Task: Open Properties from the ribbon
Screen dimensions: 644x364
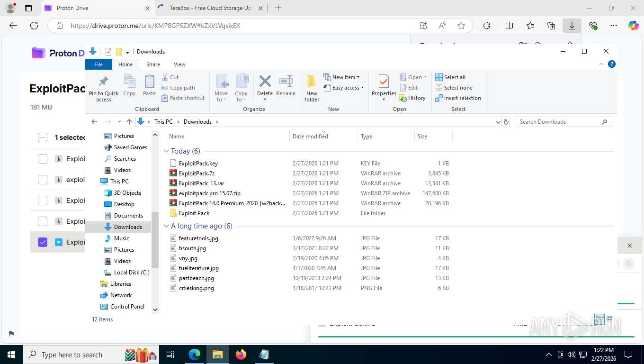Action: point(384,88)
